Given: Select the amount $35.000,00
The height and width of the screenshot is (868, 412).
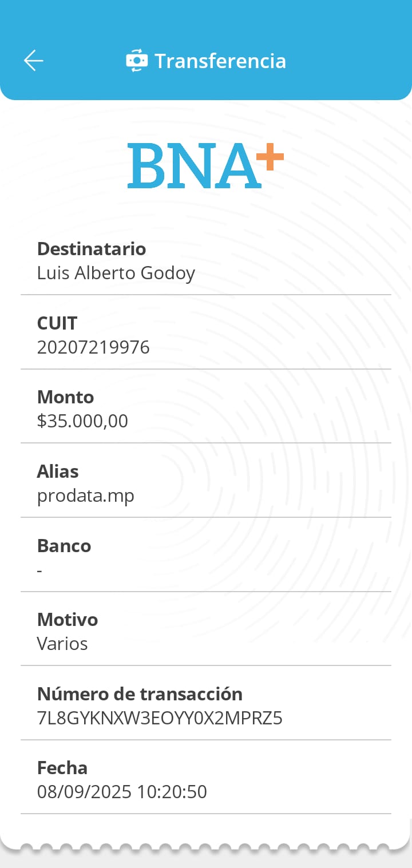Looking at the screenshot, I should point(82,421).
